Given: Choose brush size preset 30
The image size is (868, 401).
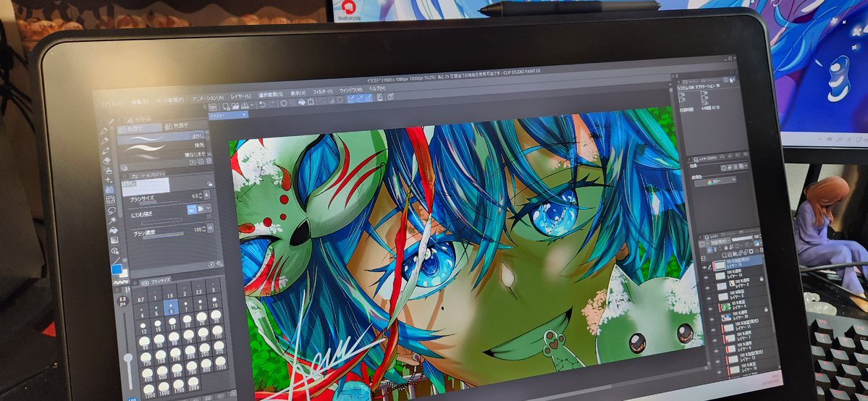Looking at the screenshot, I should tap(216, 316).
